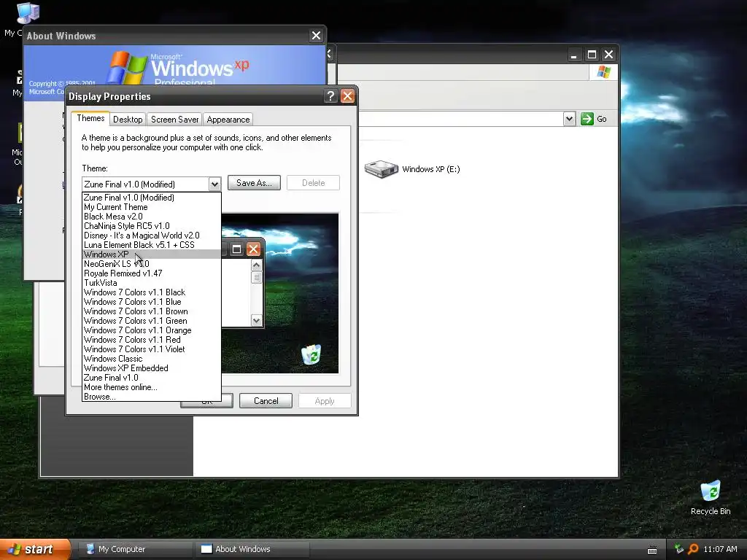Click Save As... button
Screen dimensions: 747x560
tap(254, 183)
